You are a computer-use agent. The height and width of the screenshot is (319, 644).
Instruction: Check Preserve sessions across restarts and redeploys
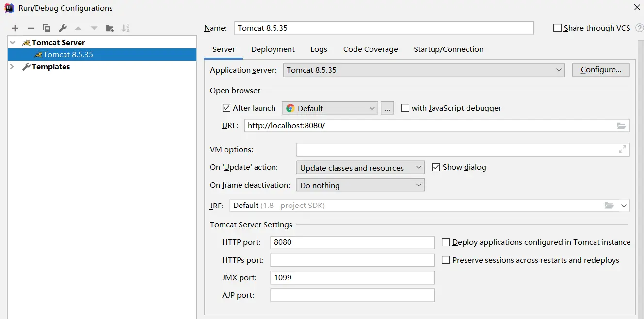tap(446, 260)
